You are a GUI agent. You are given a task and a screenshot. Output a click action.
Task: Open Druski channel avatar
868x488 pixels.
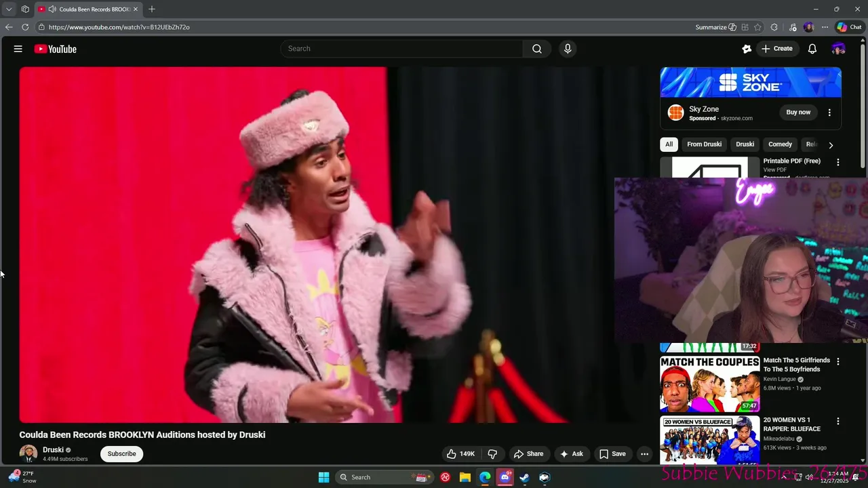point(28,454)
